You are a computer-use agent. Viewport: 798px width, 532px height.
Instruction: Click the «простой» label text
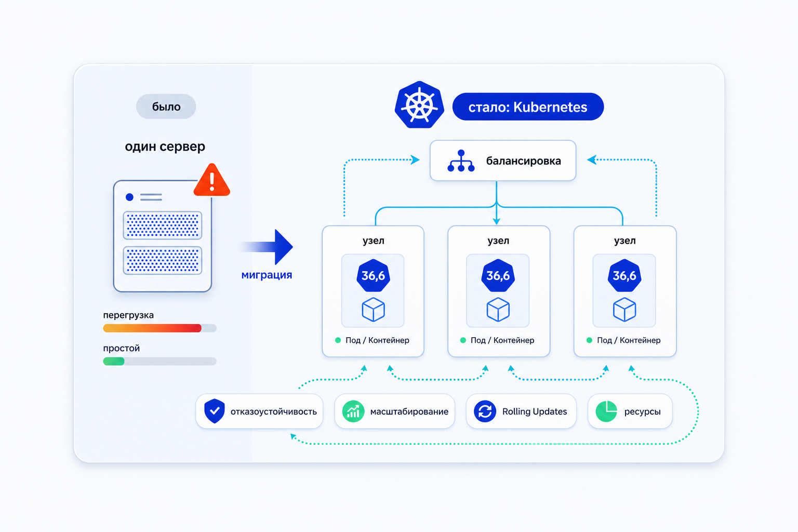(122, 348)
